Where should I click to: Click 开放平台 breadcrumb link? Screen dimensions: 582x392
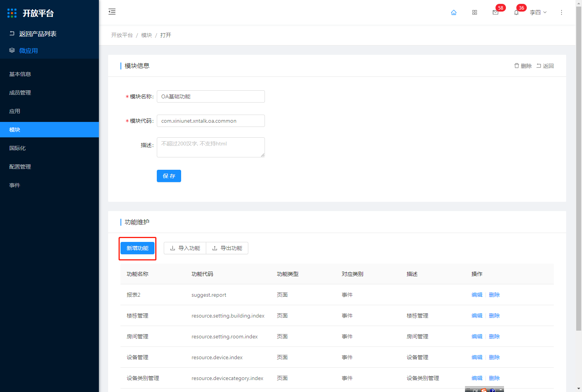122,35
